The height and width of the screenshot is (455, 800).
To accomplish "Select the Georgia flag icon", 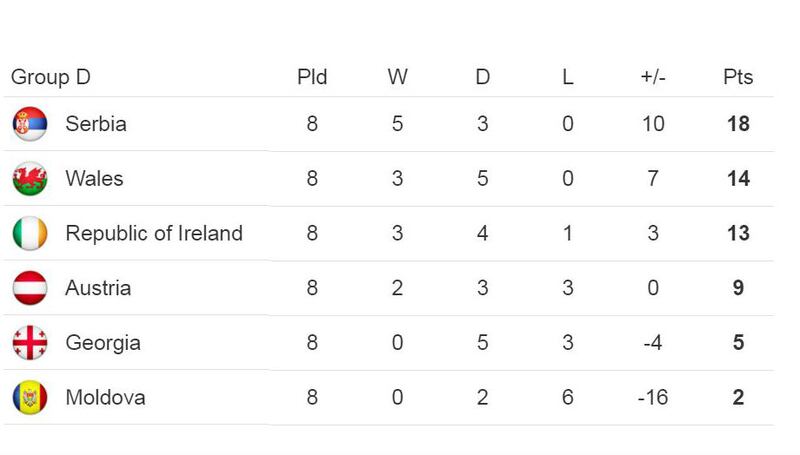I will [x=30, y=343].
